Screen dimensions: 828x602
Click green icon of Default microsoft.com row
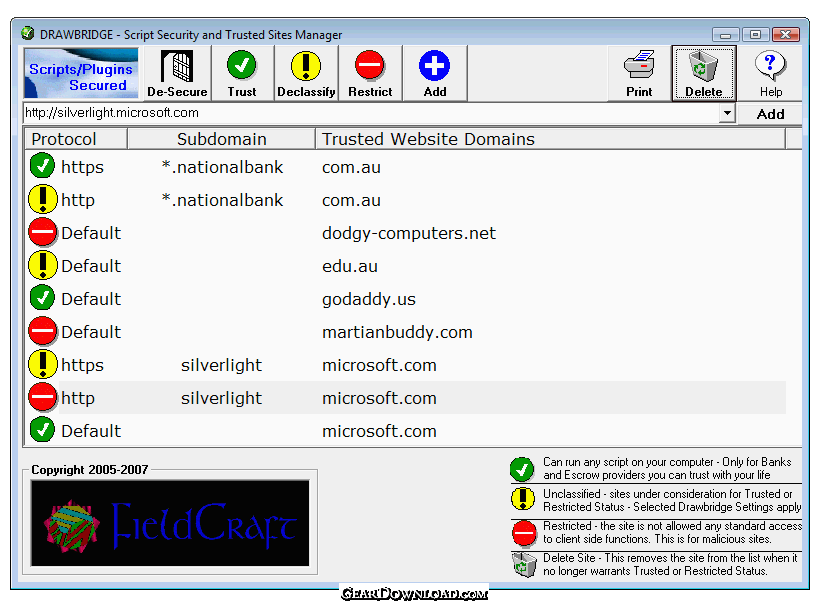click(42, 430)
